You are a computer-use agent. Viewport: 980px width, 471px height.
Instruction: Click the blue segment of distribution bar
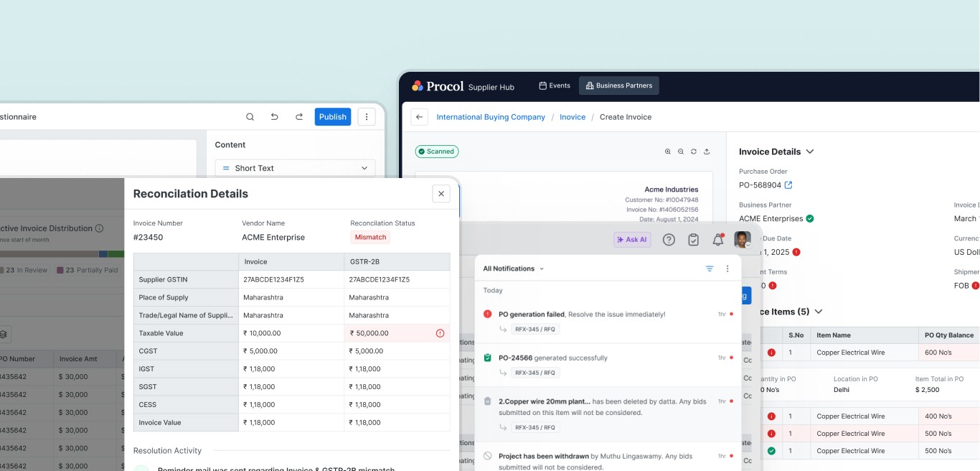(103, 254)
